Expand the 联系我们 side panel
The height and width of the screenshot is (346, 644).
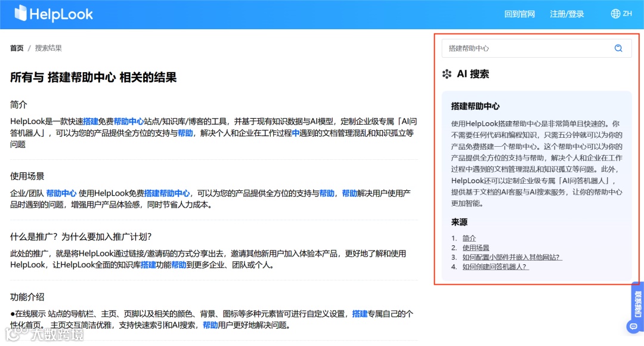637,304
